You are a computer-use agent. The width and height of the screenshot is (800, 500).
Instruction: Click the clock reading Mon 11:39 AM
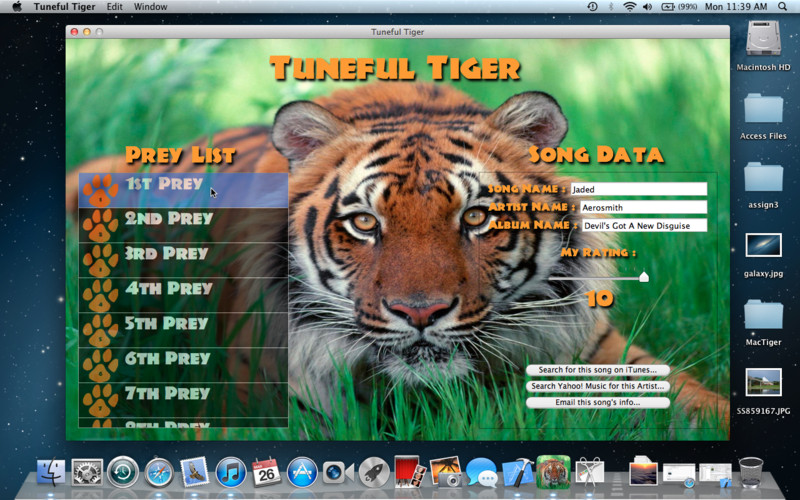(x=736, y=7)
